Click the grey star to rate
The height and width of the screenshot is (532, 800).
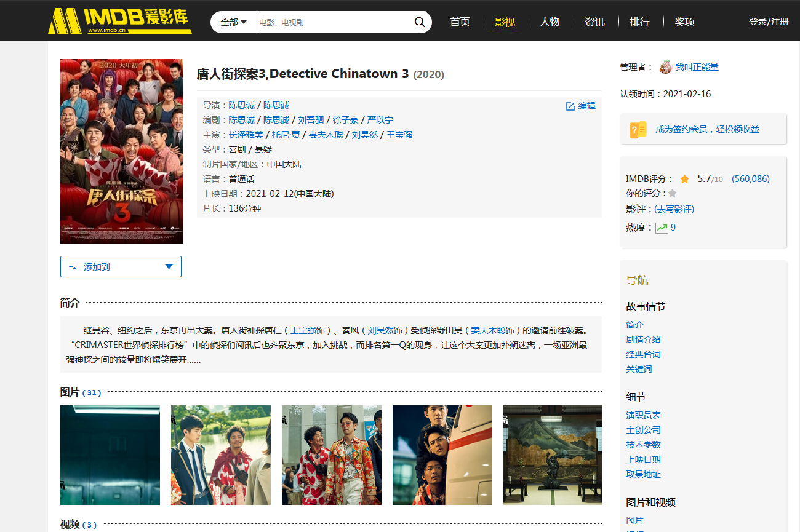(x=672, y=193)
